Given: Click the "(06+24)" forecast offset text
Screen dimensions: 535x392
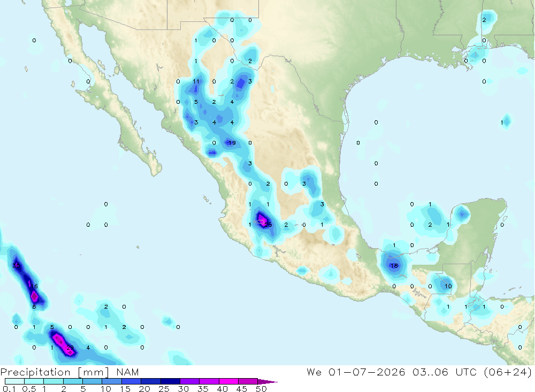Looking at the screenshot, I should [x=508, y=372].
